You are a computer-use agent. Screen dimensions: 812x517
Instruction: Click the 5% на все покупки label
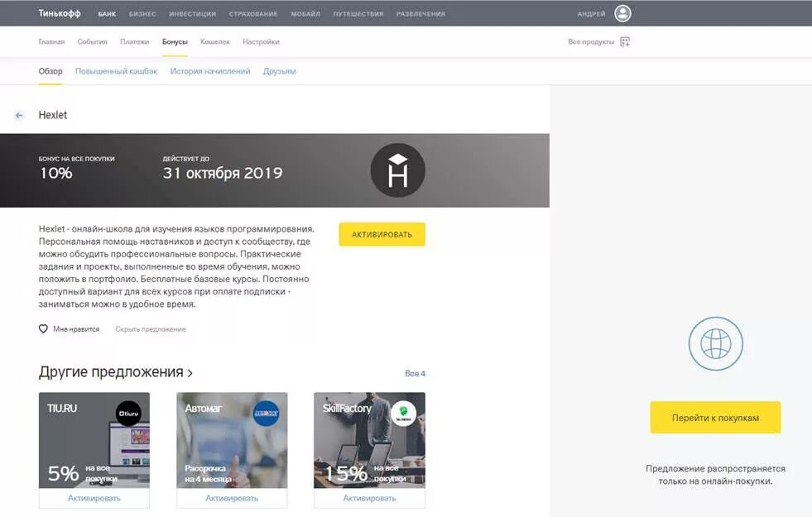82,473
